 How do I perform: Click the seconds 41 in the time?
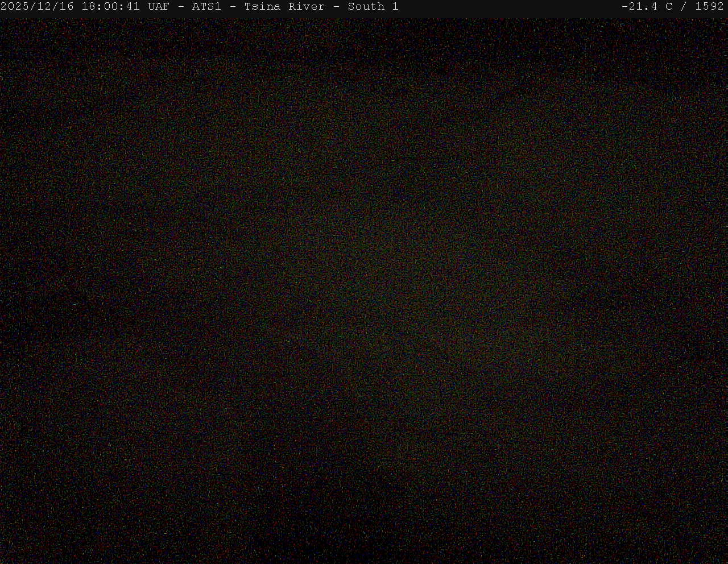(x=133, y=7)
